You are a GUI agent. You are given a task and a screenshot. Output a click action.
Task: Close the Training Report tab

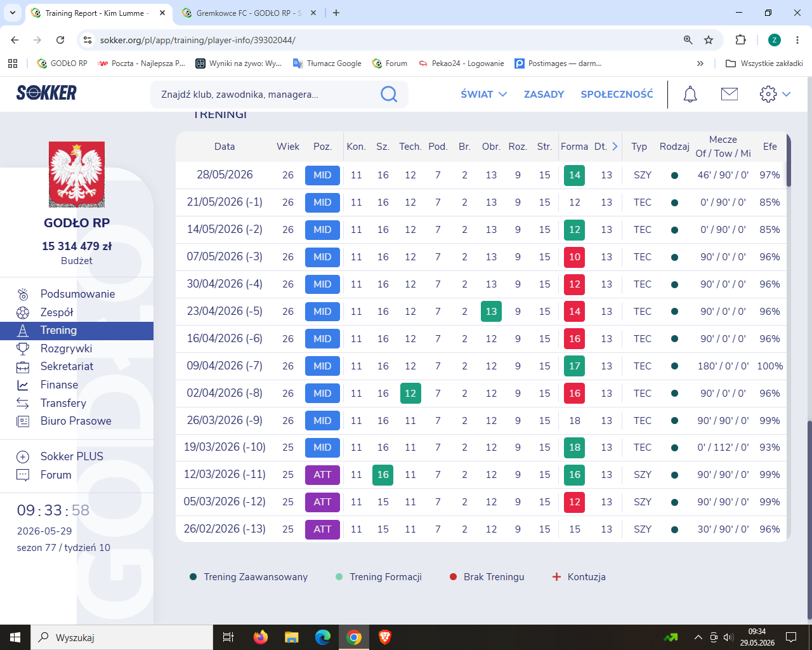pos(162,13)
